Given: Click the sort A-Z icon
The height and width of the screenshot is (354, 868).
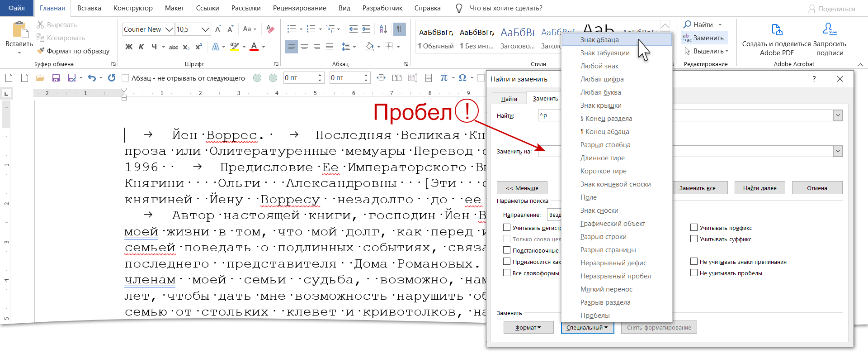Looking at the screenshot, I should [383, 29].
